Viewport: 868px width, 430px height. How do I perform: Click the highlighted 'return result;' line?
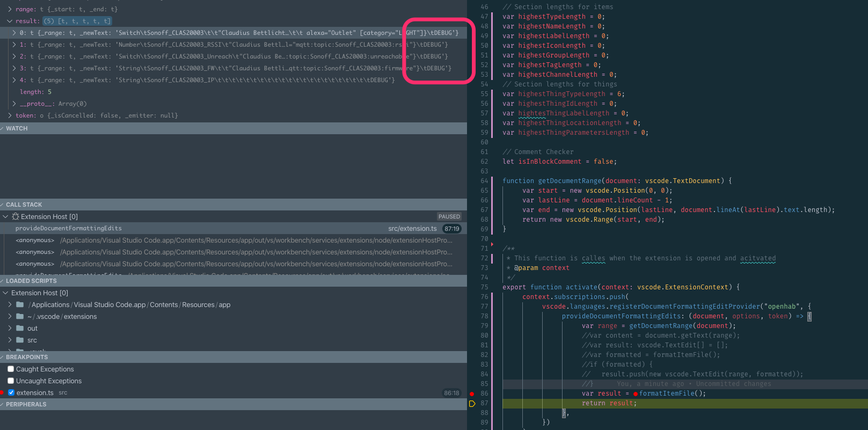click(x=609, y=403)
